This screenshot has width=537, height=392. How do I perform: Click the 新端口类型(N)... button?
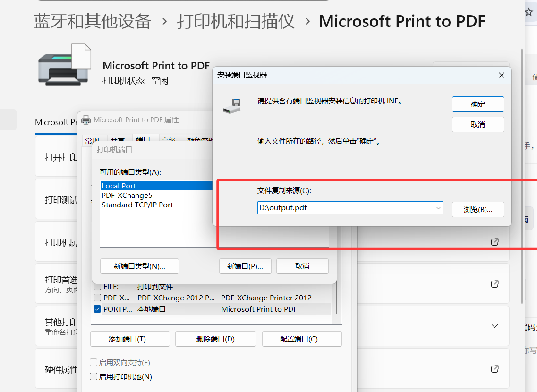[x=139, y=266]
